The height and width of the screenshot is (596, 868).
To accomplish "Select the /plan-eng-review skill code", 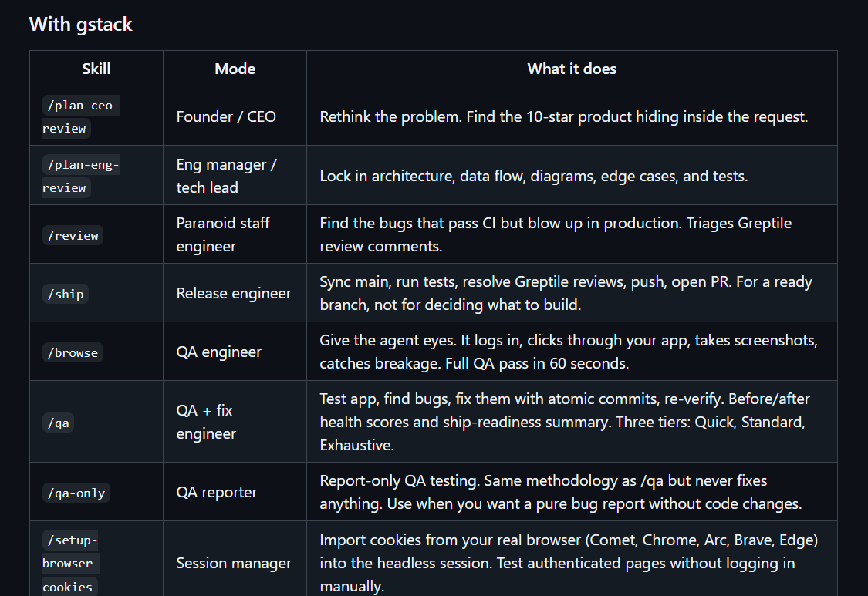I will [81, 176].
